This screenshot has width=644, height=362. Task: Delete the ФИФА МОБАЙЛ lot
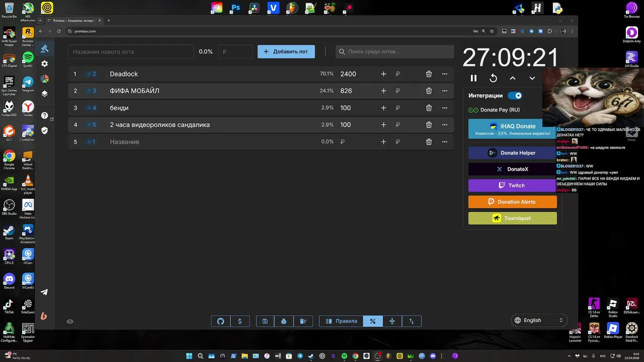[429, 91]
